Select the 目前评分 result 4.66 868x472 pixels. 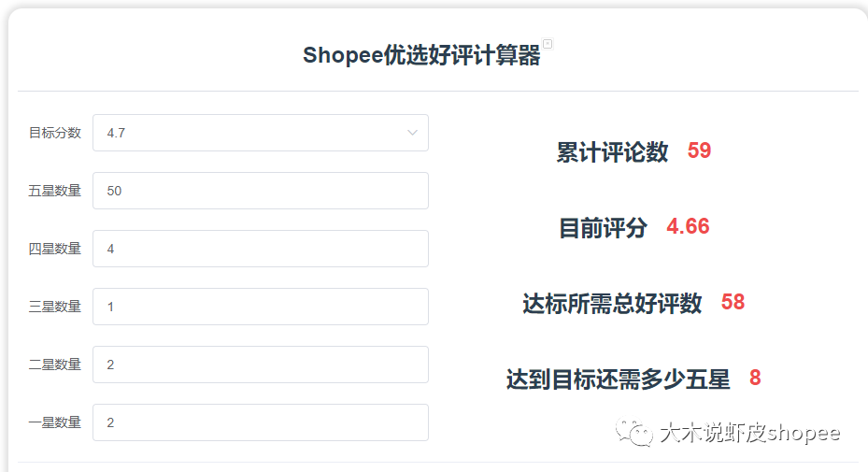point(688,226)
